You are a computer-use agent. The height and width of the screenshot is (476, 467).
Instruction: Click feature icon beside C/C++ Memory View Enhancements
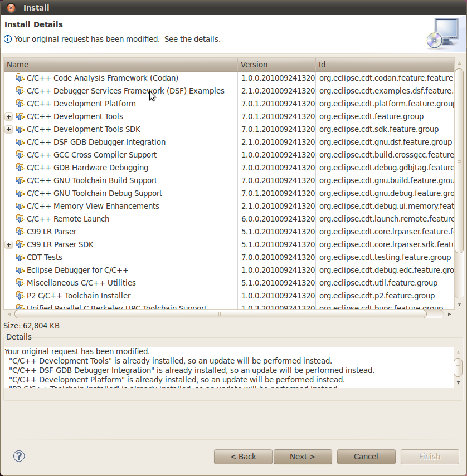(x=20, y=206)
